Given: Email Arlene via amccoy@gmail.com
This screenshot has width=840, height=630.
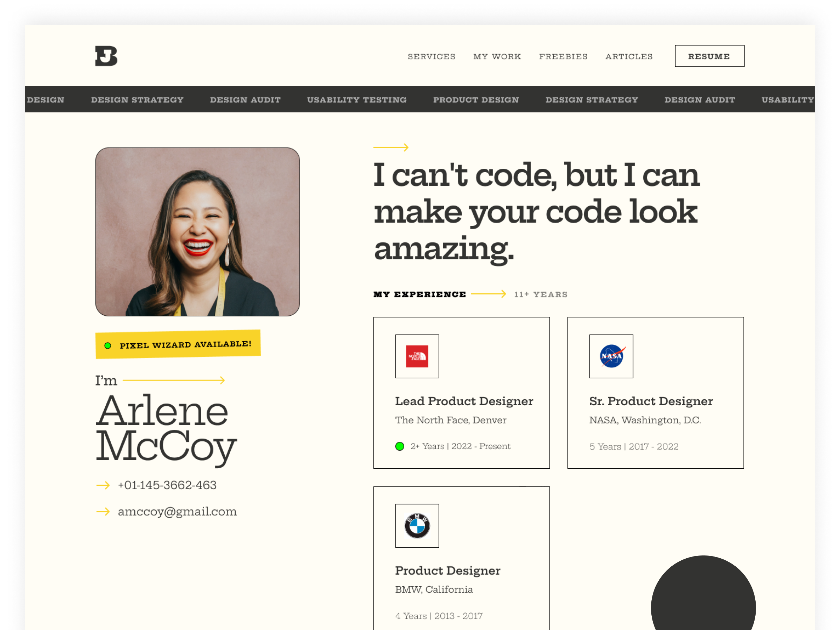Looking at the screenshot, I should [177, 511].
